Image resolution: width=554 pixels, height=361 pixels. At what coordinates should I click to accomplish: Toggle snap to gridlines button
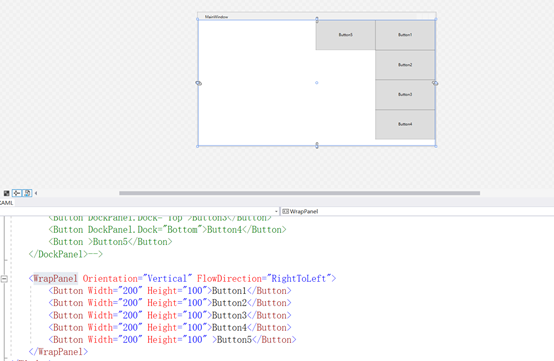(17, 193)
